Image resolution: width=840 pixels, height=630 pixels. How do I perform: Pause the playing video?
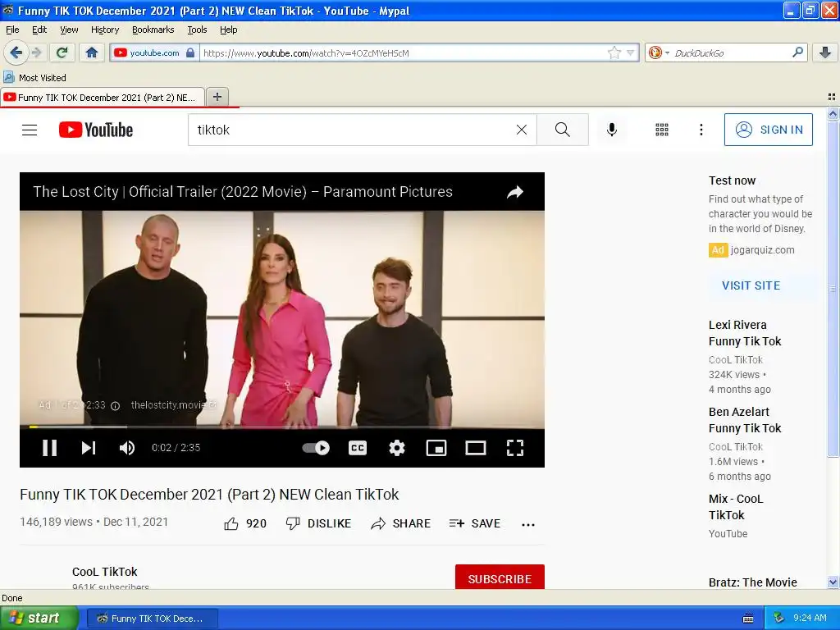point(49,448)
